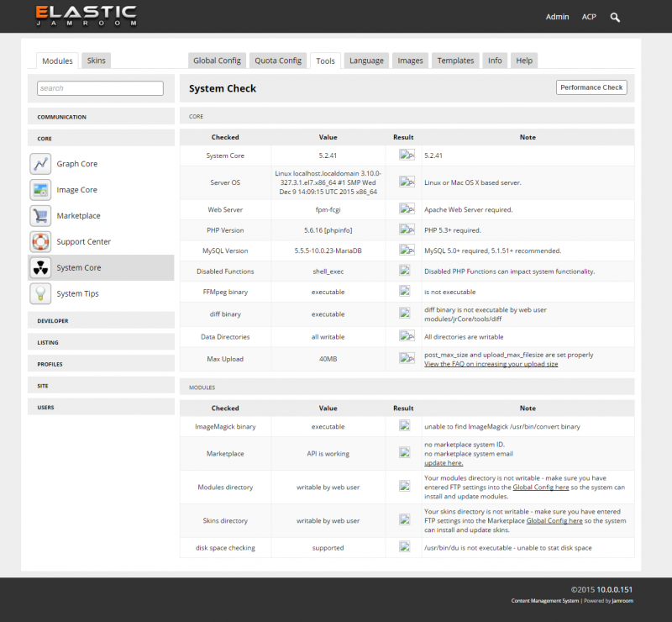Open the Quota Config tab

tap(278, 61)
